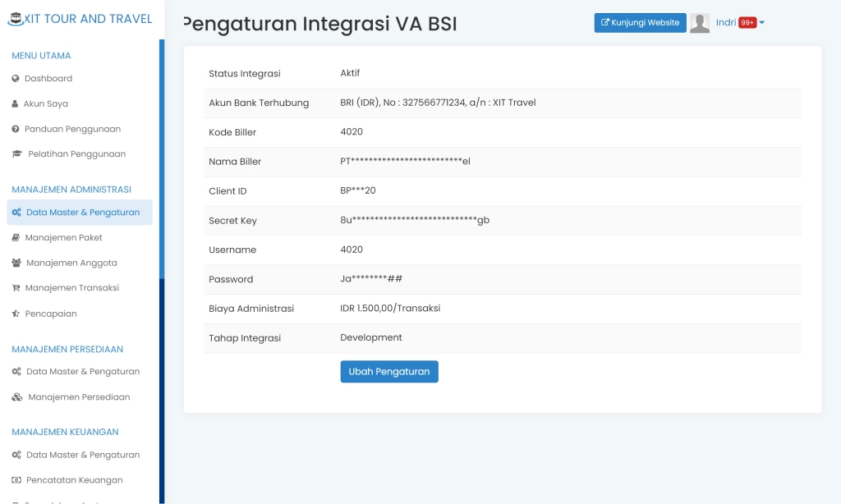The height and width of the screenshot is (504, 841).
Task: Click the icon next to Pencatatan Keuangan
Action: pyautogui.click(x=16, y=479)
